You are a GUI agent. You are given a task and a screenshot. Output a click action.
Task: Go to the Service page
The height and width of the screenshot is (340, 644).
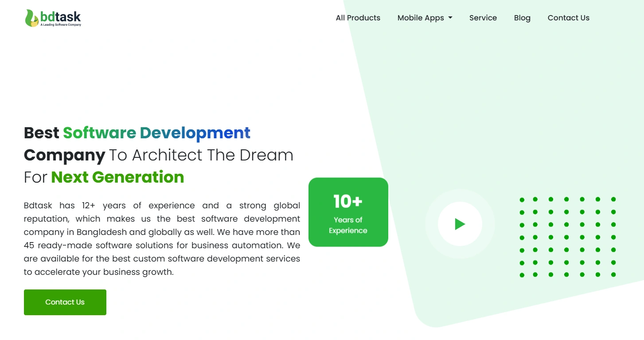pyautogui.click(x=483, y=18)
